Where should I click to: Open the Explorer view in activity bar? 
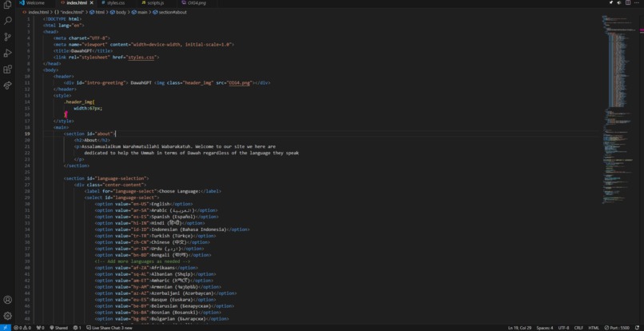click(x=7, y=6)
